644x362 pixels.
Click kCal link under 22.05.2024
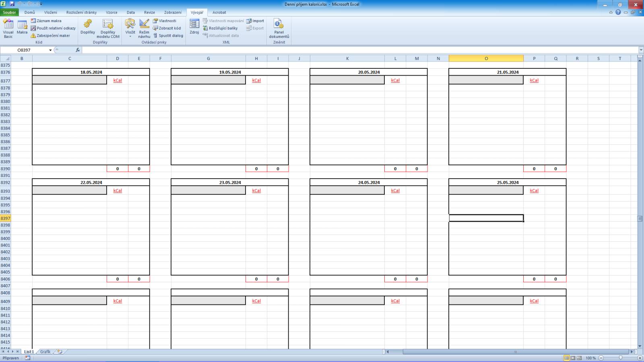pyautogui.click(x=118, y=191)
